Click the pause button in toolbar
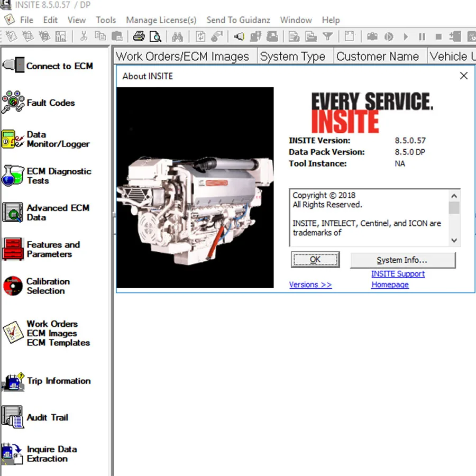The height and width of the screenshot is (476, 476). (422, 36)
